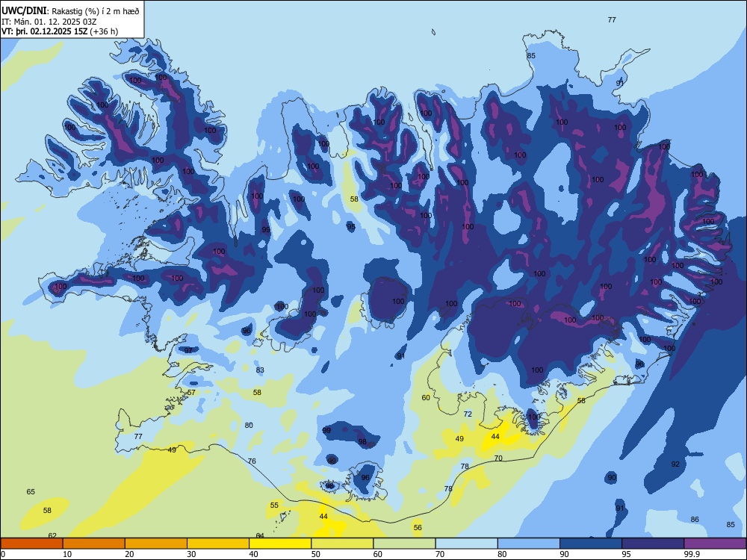
Task: Click the map value '76' on the south coast
Action: 252,461
